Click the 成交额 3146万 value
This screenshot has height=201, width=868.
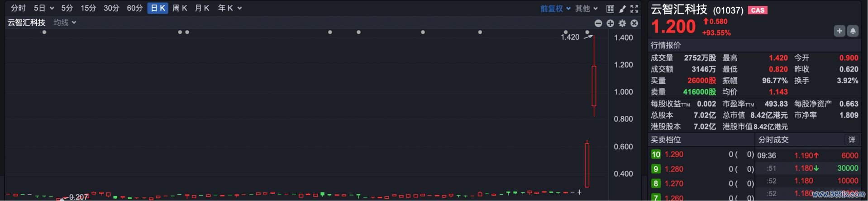[x=704, y=69]
